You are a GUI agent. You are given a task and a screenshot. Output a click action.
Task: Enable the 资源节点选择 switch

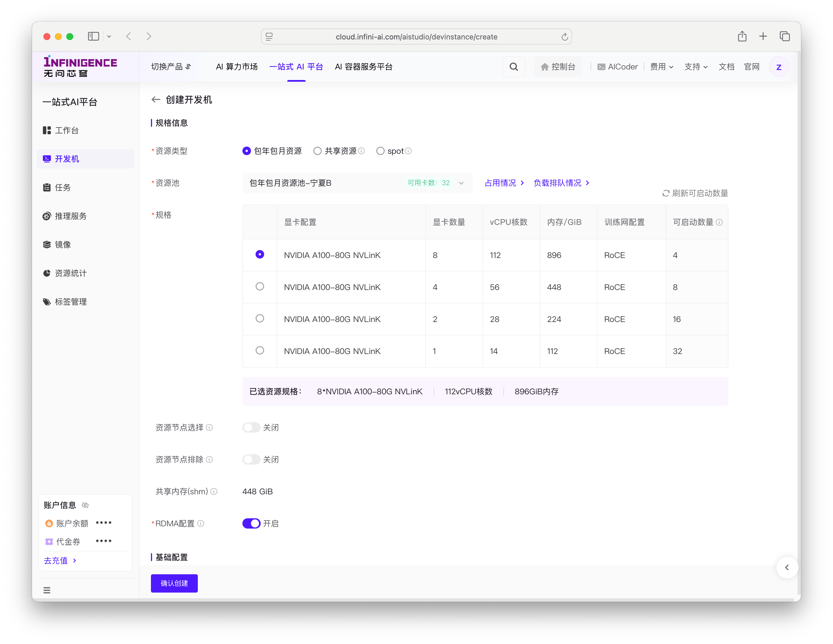[x=251, y=427]
